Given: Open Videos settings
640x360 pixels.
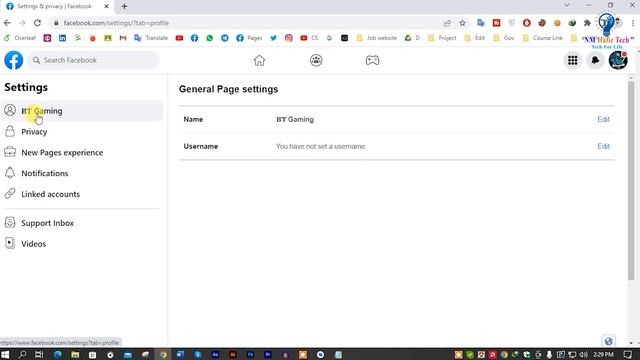Looking at the screenshot, I should (x=82, y=244).
